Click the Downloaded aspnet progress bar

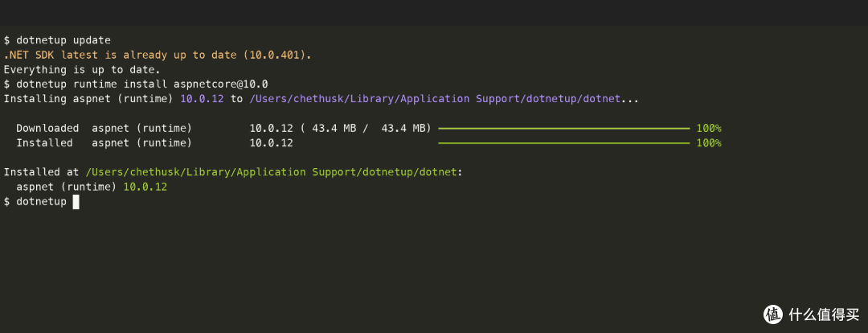[563, 129]
